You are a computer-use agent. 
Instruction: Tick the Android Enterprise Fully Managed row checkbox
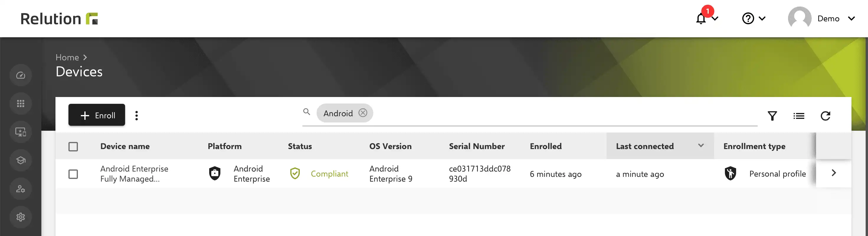[x=73, y=174]
